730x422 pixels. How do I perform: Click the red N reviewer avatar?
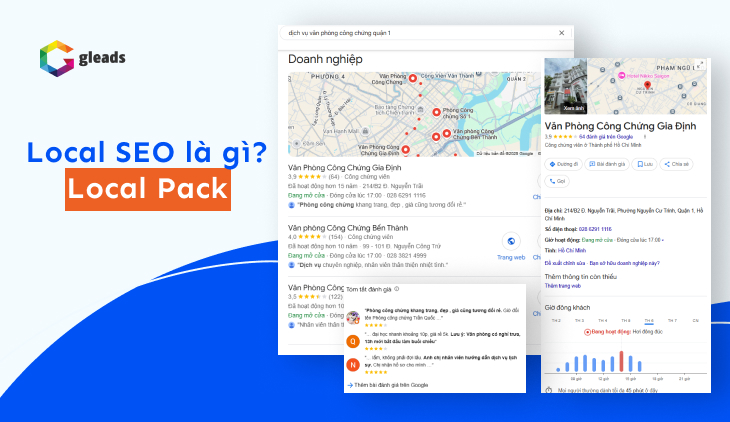[x=353, y=365]
